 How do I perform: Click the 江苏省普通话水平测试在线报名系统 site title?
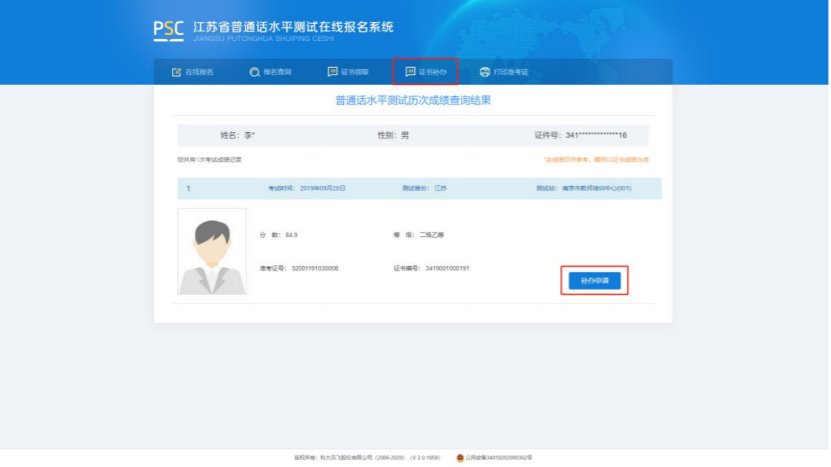293,27
